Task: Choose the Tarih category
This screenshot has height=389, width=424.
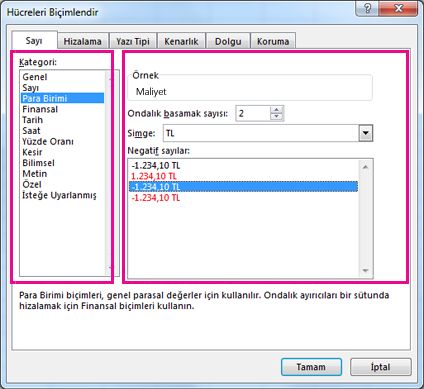Action: tap(63, 120)
